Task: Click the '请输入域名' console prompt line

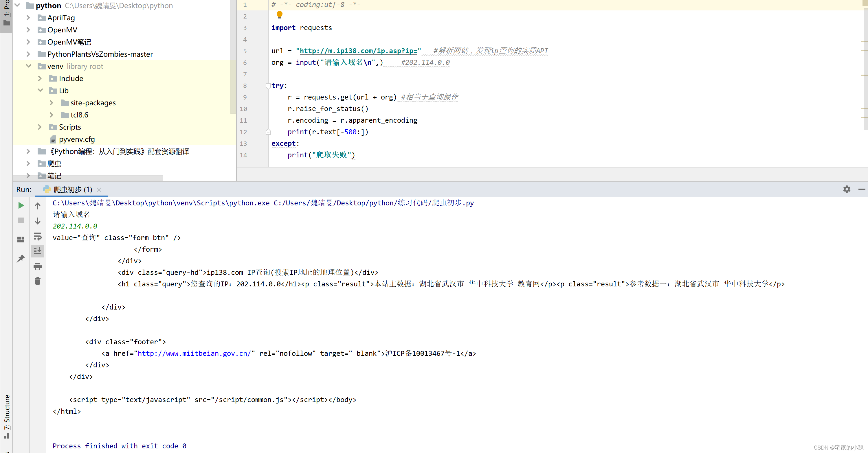Action: [71, 214]
